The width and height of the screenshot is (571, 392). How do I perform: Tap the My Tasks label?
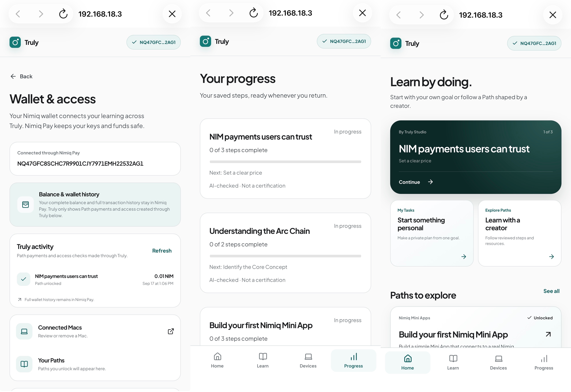[406, 210]
